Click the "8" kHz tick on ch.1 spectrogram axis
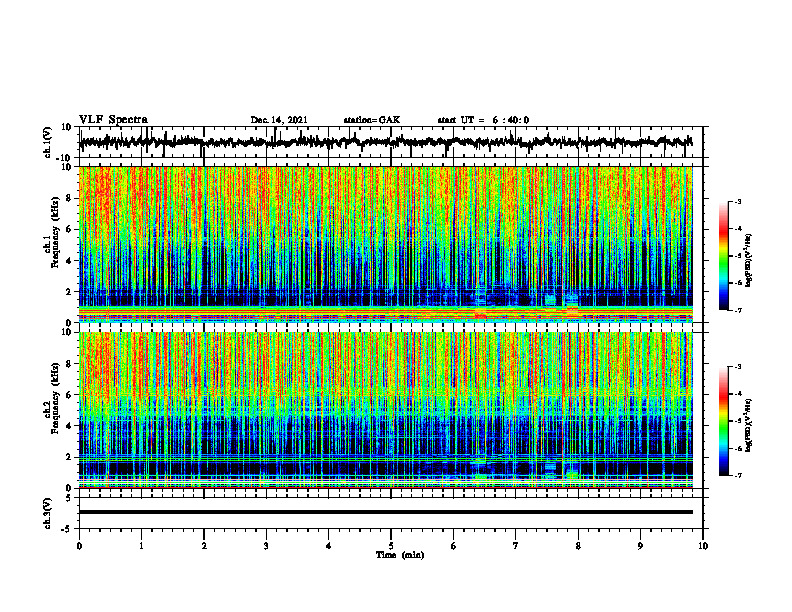 [70, 198]
